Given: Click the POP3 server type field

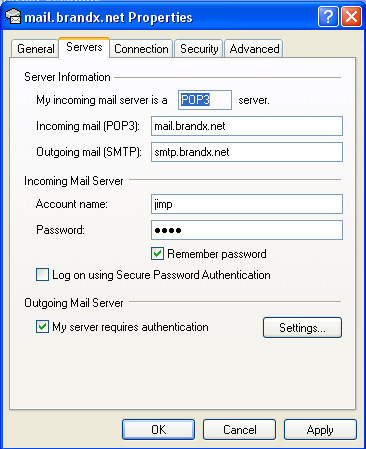Looking at the screenshot, I should coord(205,100).
